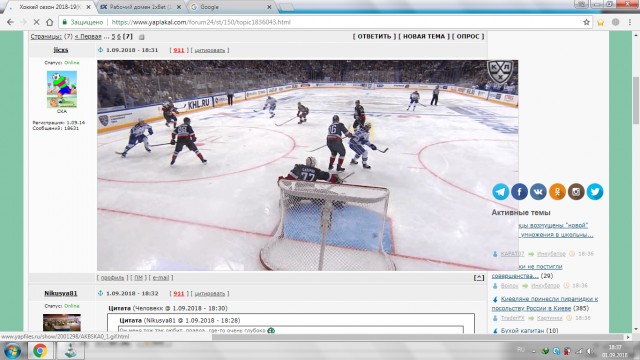Image resolution: width=640 pixels, height=360 pixels.
Task: Open the Telegram share icon
Action: 500,191
